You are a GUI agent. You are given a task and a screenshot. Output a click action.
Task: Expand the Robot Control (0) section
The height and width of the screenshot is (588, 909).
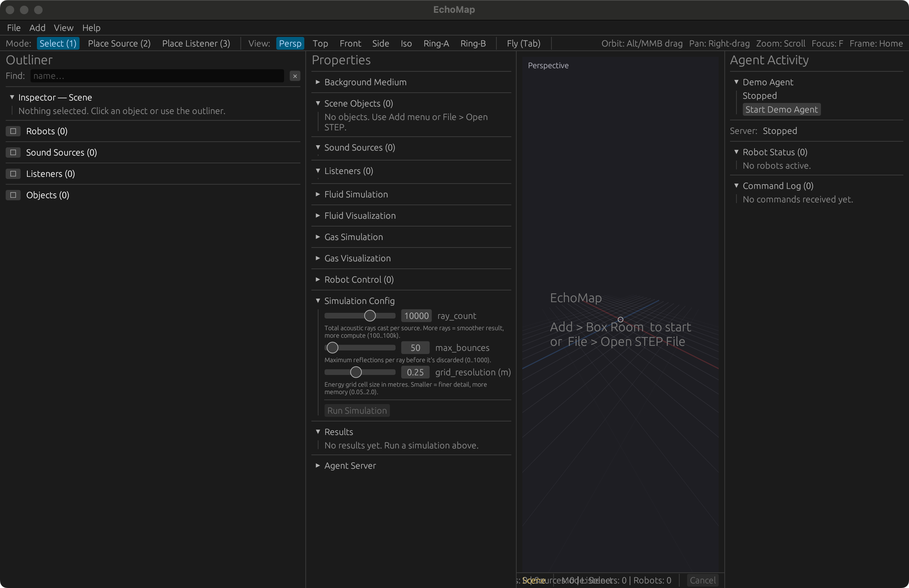tap(318, 279)
